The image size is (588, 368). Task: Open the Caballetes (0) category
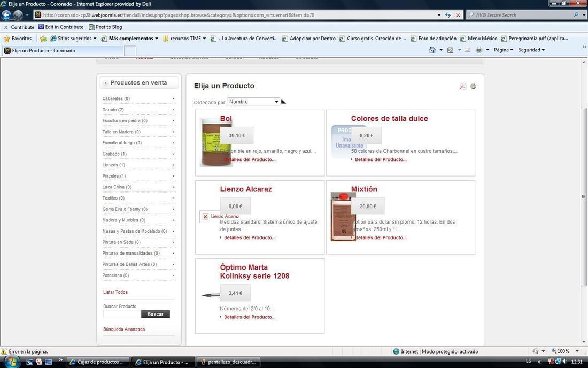tap(138, 98)
